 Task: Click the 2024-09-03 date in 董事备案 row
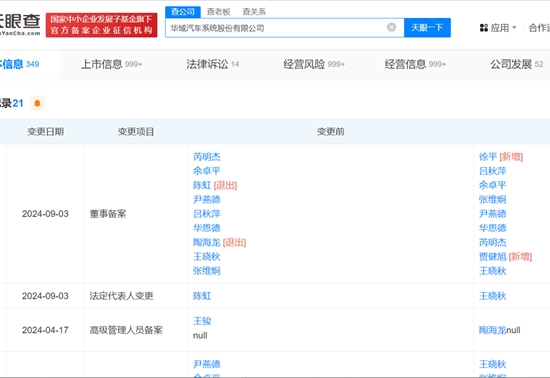[45, 214]
